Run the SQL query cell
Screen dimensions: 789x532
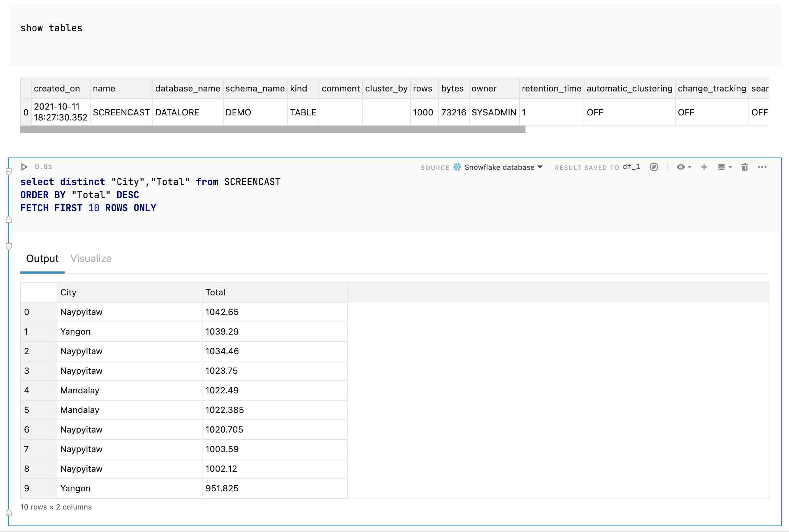(24, 167)
